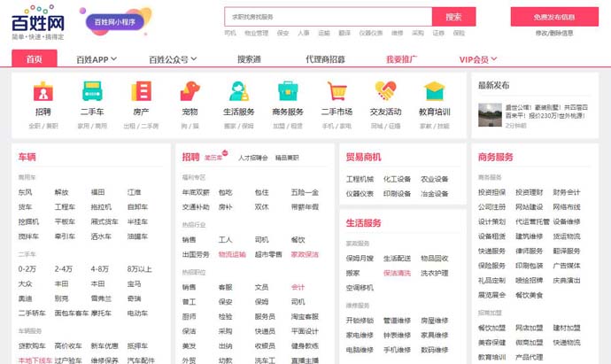Image resolution: width=611 pixels, height=364 pixels.
Task: Open the 本地下线车 highlighted link
Action: point(35,360)
